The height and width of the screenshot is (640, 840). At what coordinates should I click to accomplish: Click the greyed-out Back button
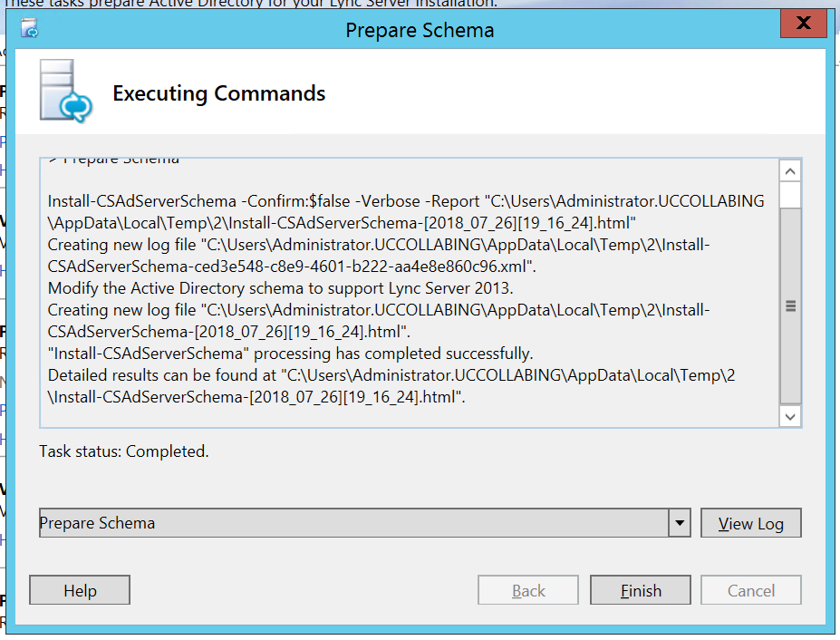pyautogui.click(x=528, y=590)
